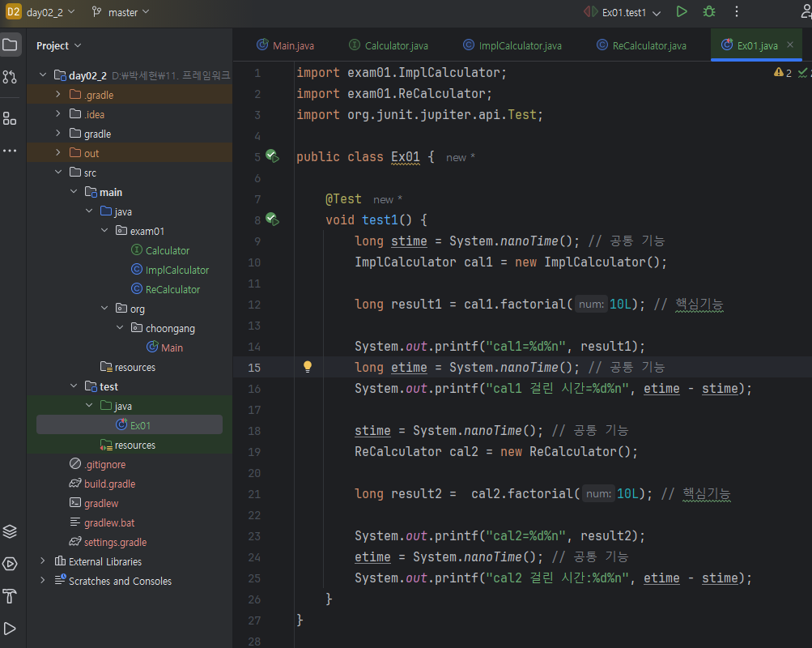
Task: Select build.gradle in project tree
Action: 109,484
